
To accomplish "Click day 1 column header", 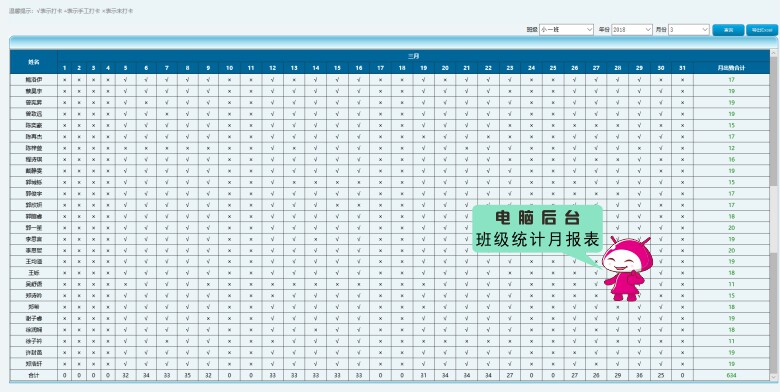I will click(x=65, y=68).
